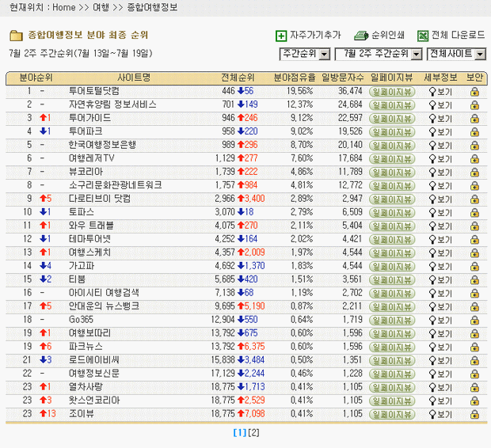Click the lock icon in 투어토털닷컴 row
Image resolution: width=491 pixels, height=448 pixels.
tap(474, 92)
